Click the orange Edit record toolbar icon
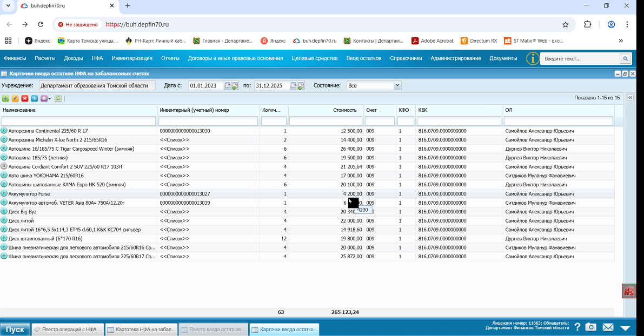 [15, 98]
